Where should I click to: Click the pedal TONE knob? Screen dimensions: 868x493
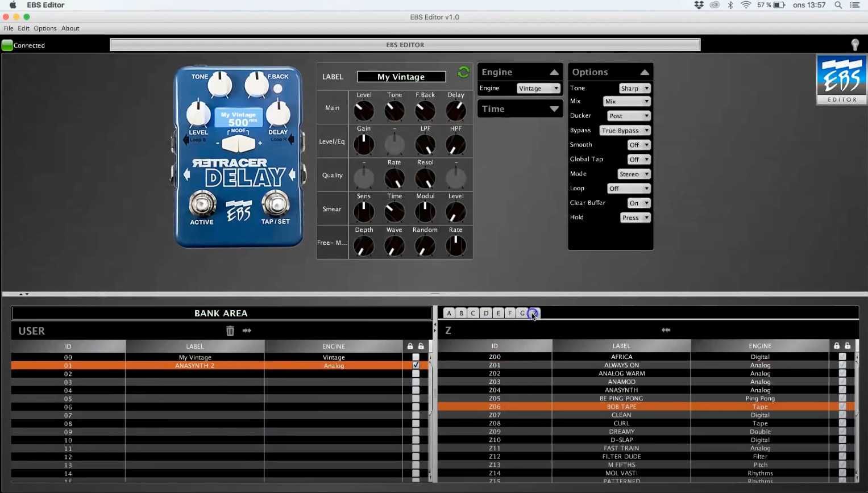pyautogui.click(x=220, y=85)
